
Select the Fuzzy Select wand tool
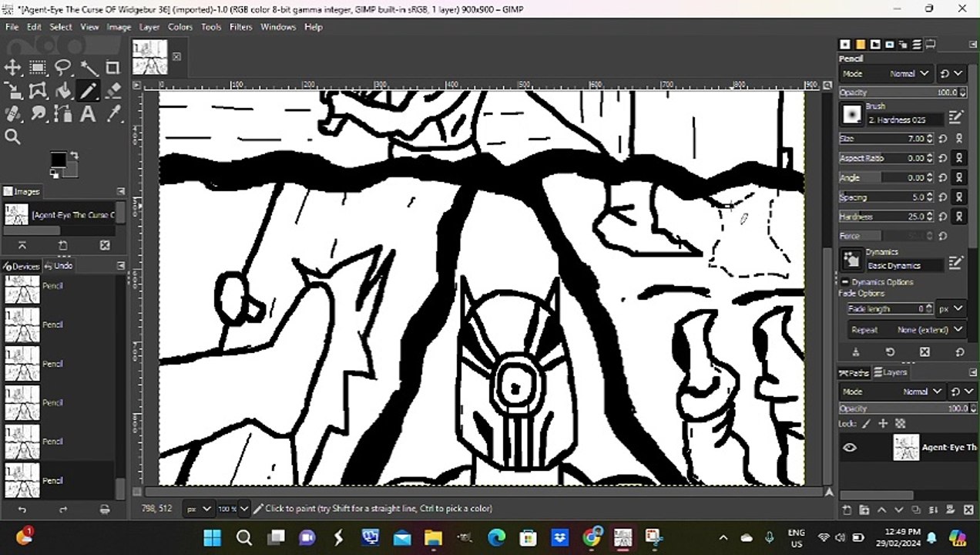coord(88,68)
